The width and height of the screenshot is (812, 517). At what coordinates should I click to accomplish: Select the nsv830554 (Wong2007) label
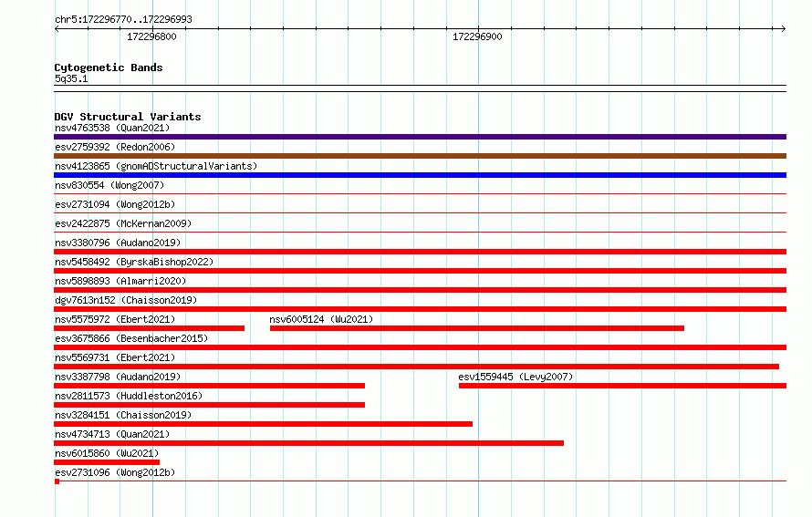pos(109,185)
